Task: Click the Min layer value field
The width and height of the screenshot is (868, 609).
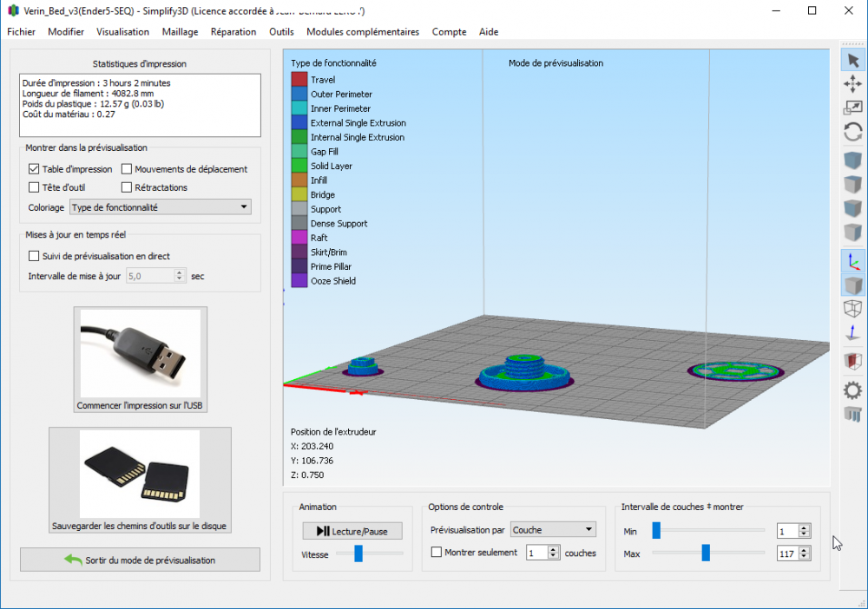Action: [x=788, y=531]
